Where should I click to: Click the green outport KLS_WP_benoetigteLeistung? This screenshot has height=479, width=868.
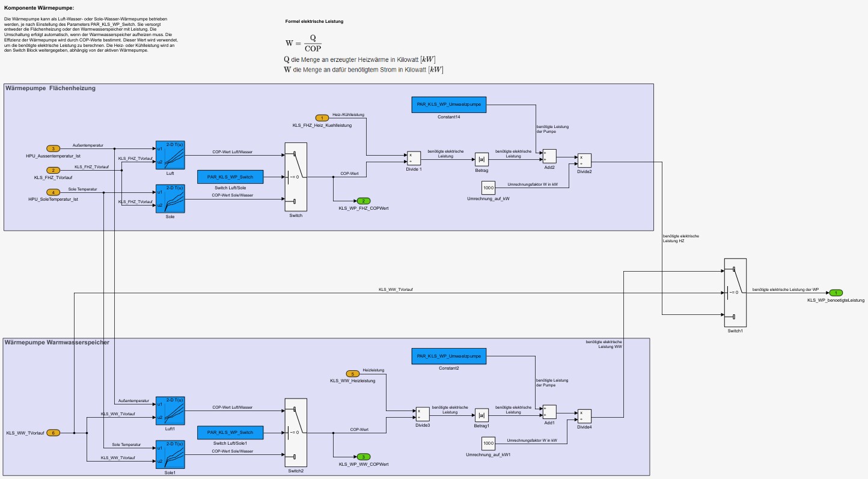pyautogui.click(x=835, y=293)
